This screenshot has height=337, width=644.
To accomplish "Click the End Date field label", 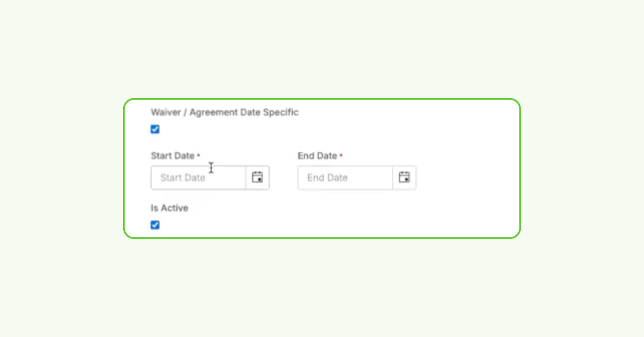I will coord(317,156).
